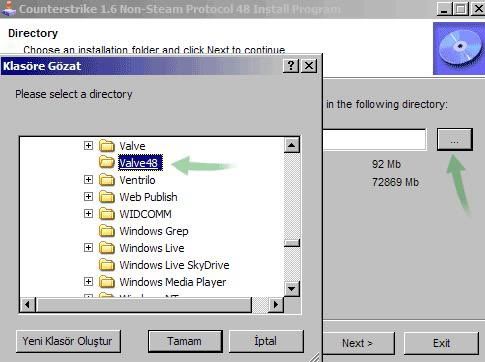Click the Windows Live SkyDrive folder icon

[107, 265]
